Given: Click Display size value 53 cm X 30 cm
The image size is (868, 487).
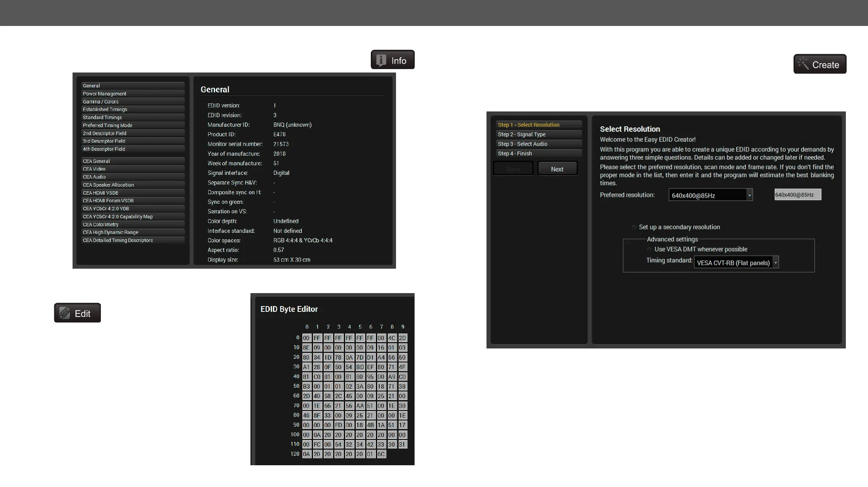Looking at the screenshot, I should point(292,260).
